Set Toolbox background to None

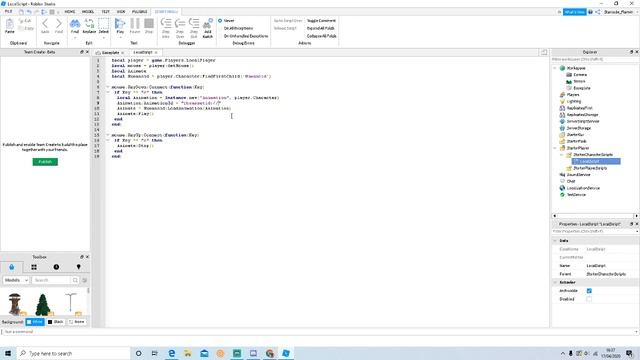[76, 322]
